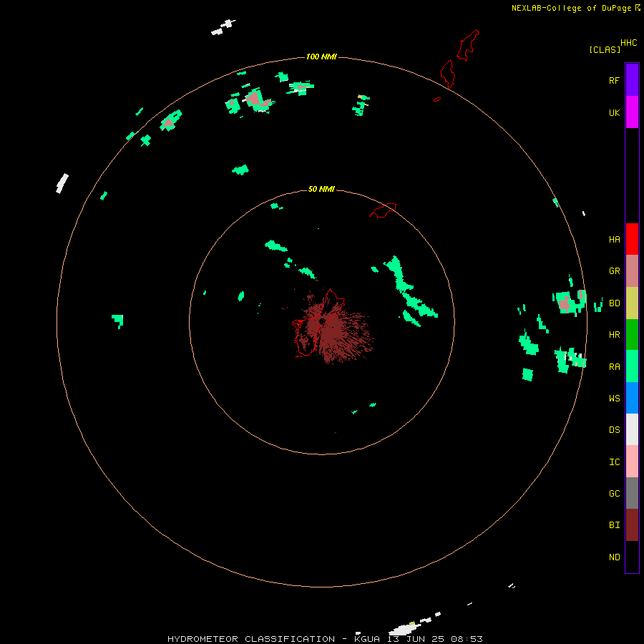This screenshot has width=644, height=644.
Task: Click the magenta UK legend swatch
Action: click(x=632, y=112)
